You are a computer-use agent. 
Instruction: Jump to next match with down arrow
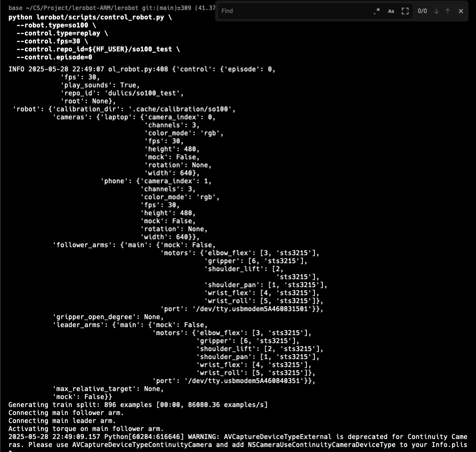pos(436,11)
